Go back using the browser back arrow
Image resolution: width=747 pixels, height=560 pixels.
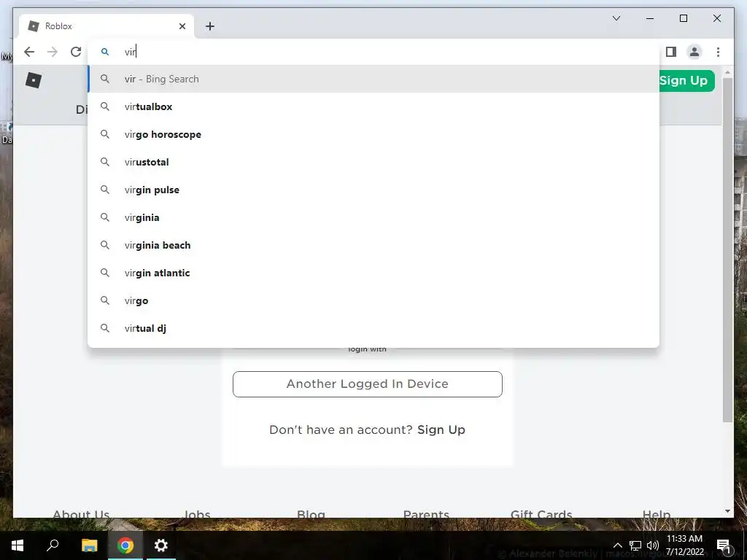pyautogui.click(x=29, y=52)
